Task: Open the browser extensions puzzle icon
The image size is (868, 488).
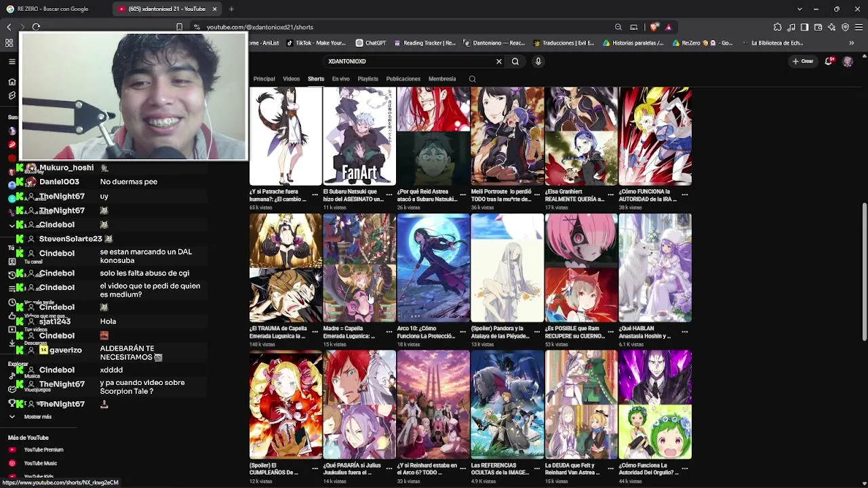Action: [x=777, y=27]
